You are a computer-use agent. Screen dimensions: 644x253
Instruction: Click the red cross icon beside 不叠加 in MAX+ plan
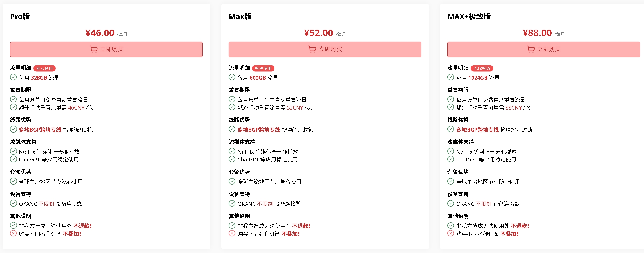451,234
